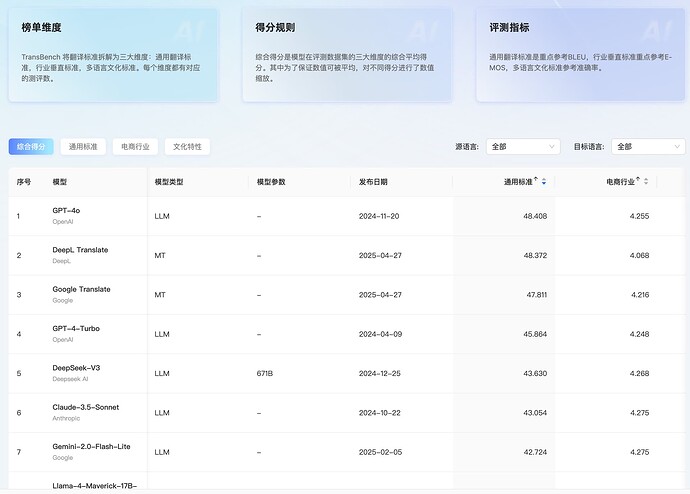This screenshot has width=690, height=494.
Task: Click the Gemini-2.0-Flash-Lite model name
Action: [x=92, y=446]
